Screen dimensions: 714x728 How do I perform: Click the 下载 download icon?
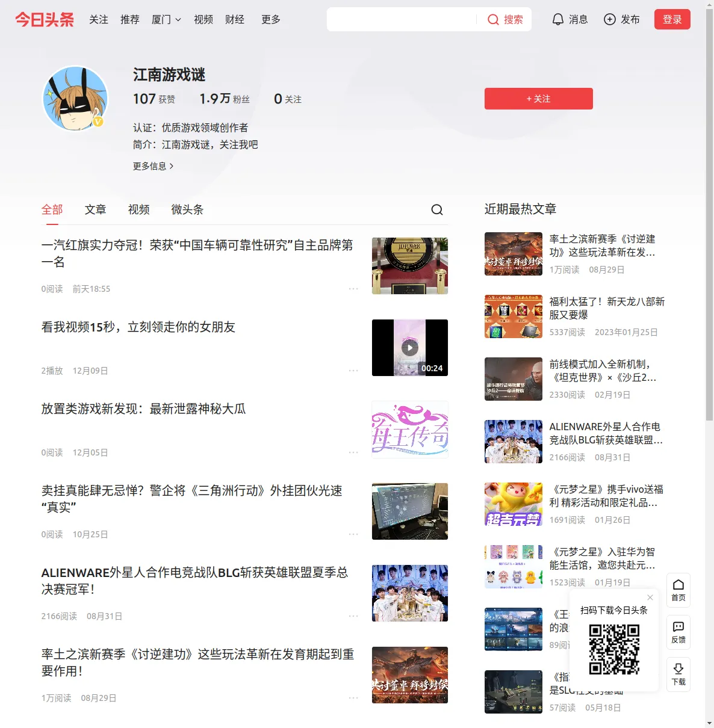click(678, 674)
